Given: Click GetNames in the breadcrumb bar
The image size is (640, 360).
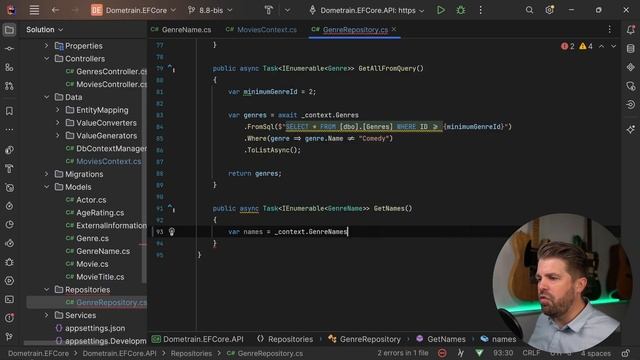Looking at the screenshot, I should coord(440,339).
